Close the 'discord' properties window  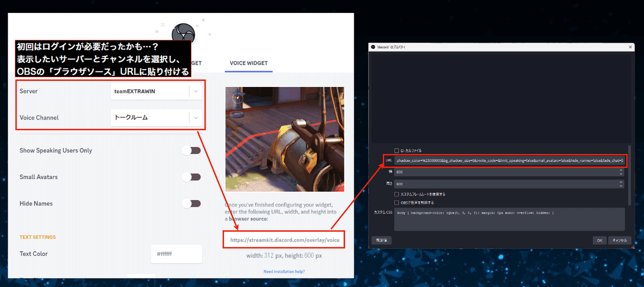click(x=631, y=47)
